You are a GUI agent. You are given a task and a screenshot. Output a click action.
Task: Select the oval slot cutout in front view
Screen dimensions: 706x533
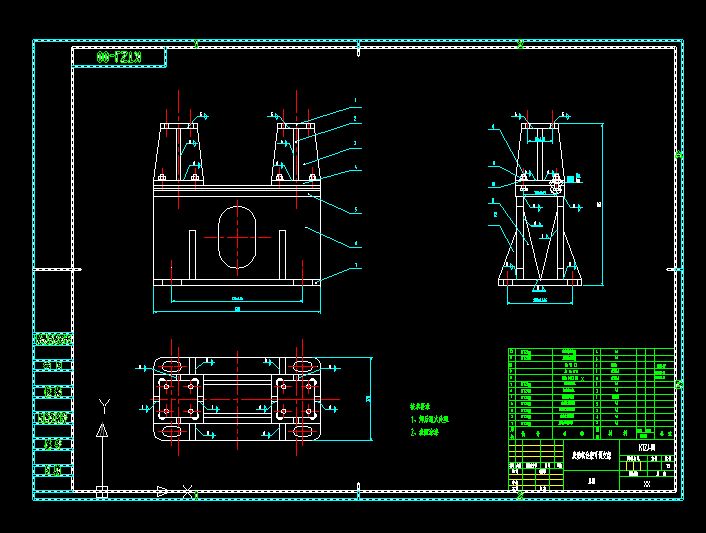click(x=237, y=237)
